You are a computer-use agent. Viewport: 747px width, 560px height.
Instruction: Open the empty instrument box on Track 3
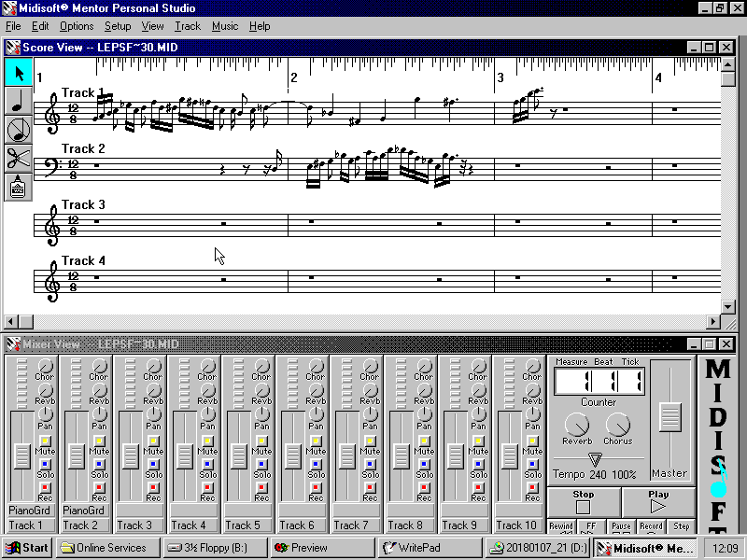pyautogui.click(x=138, y=511)
